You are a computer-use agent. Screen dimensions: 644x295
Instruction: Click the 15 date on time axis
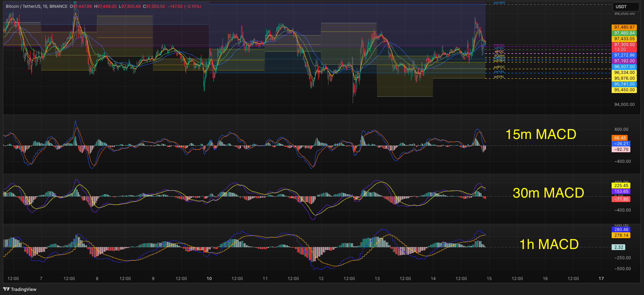(x=489, y=278)
